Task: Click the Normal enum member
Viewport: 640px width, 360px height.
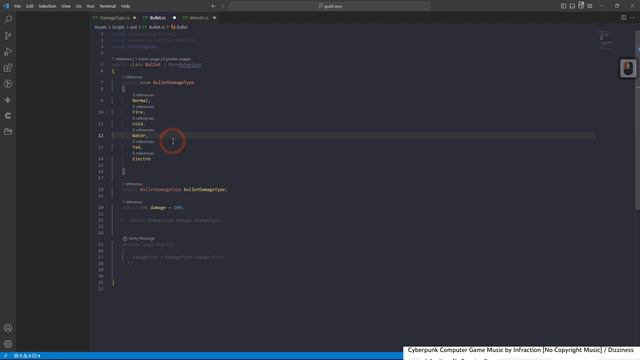Action: (x=140, y=100)
